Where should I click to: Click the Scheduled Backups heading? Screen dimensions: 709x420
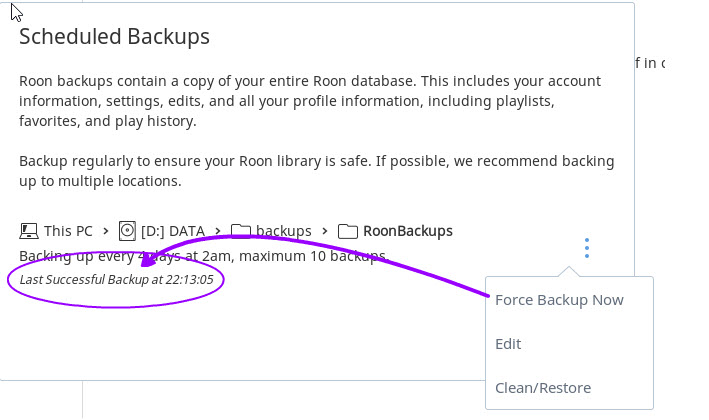pyautogui.click(x=114, y=37)
